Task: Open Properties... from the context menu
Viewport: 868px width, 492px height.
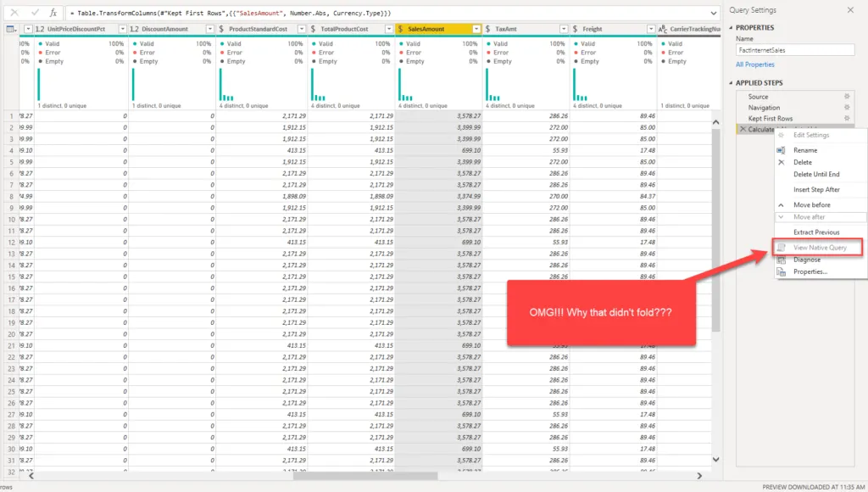Action: [x=810, y=272]
